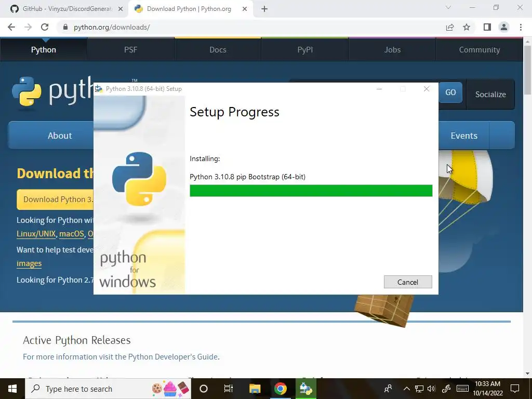Screen dimensions: 532x399
Task: Click the GO search button
Action: [450, 92]
